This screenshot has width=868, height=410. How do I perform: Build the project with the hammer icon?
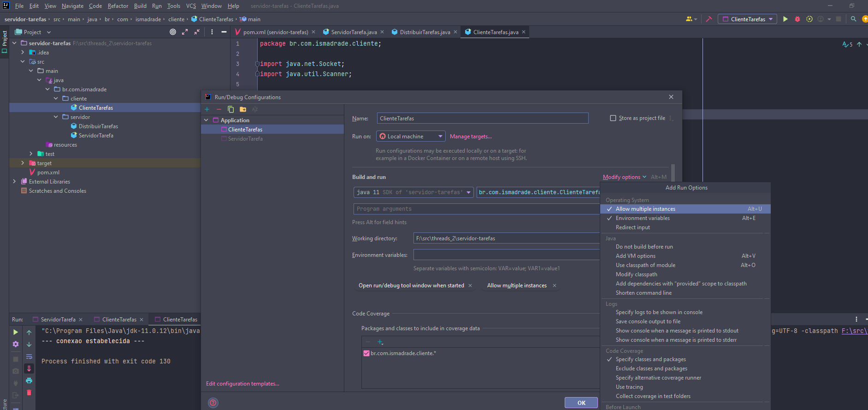pyautogui.click(x=709, y=19)
